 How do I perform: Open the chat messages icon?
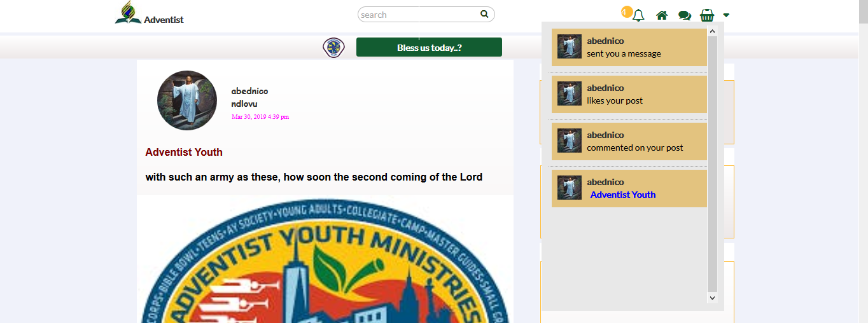[685, 15]
